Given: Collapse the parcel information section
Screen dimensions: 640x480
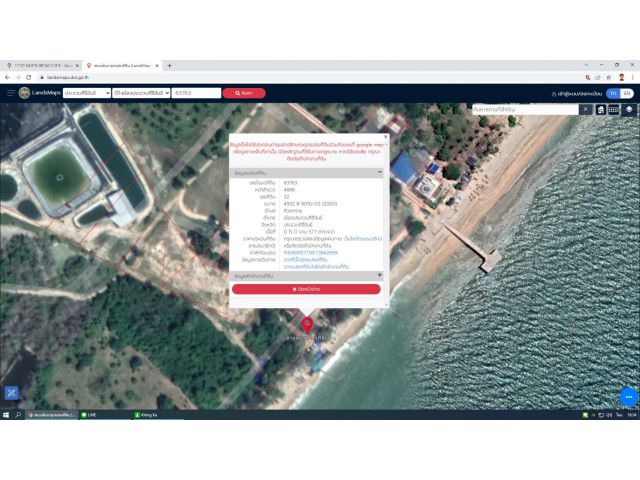Looking at the screenshot, I should pos(379,172).
